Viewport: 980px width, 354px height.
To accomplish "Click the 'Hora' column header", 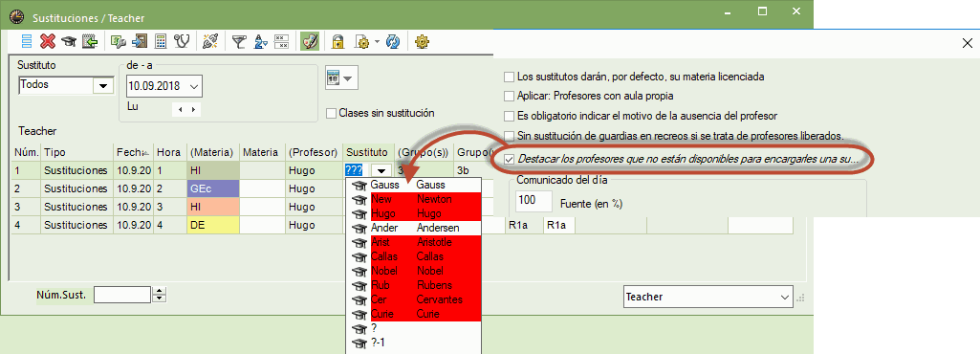I will pos(170,152).
